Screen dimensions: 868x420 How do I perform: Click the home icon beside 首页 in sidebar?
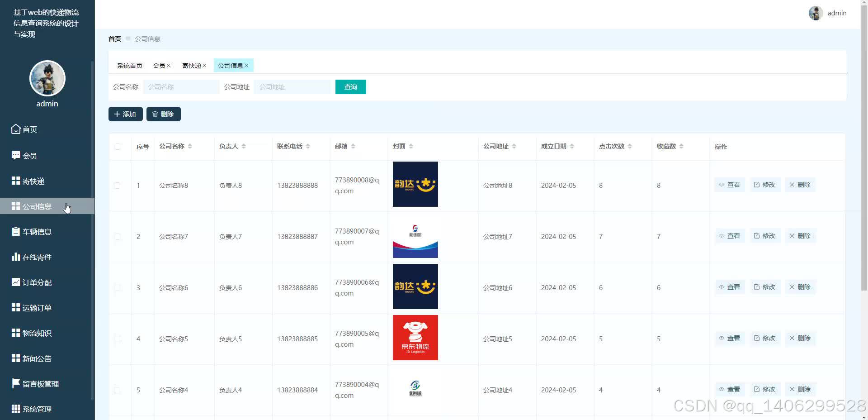click(x=16, y=129)
